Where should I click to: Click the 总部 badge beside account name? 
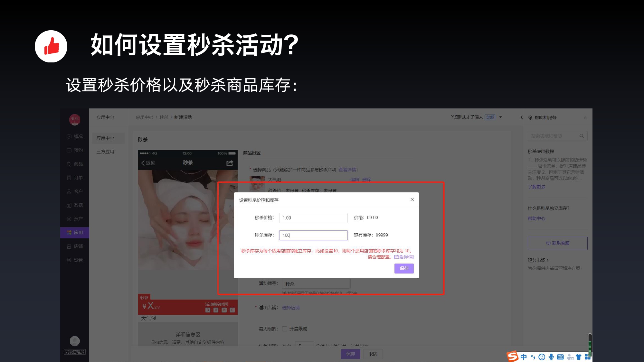coord(490,117)
